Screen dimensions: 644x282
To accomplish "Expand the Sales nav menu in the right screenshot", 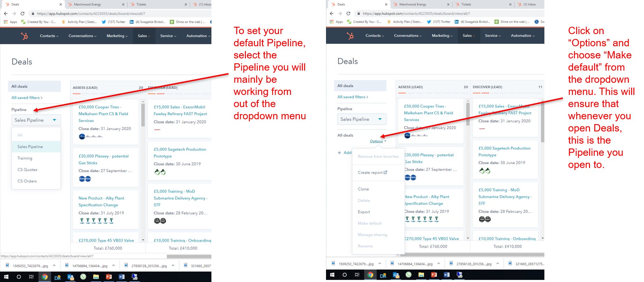I will click(469, 35).
